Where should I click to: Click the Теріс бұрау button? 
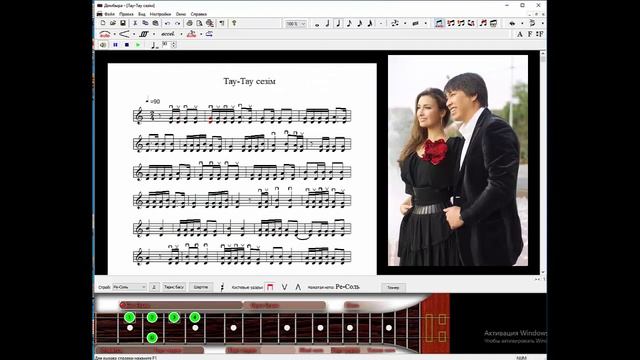(174, 287)
